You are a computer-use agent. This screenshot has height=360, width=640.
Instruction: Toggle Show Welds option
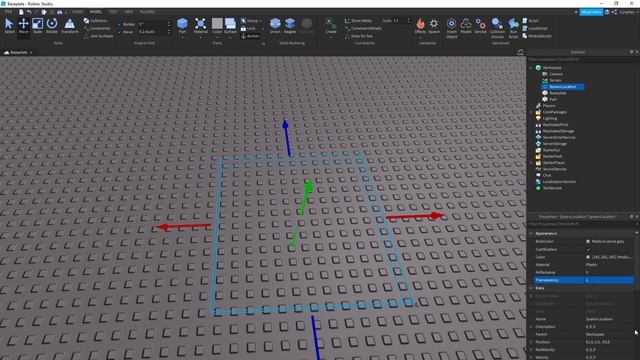358,20
